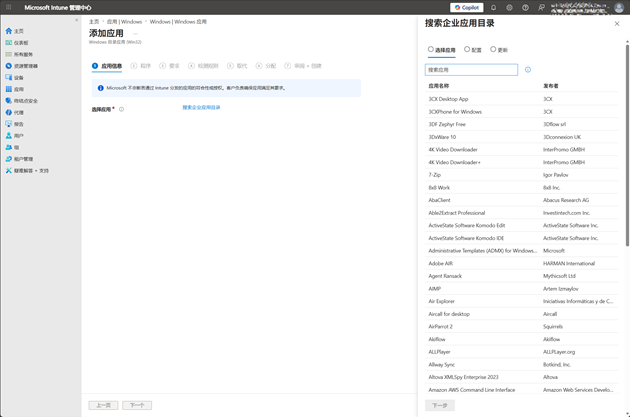
Task: Open portal settings gear icon
Action: click(x=509, y=7)
